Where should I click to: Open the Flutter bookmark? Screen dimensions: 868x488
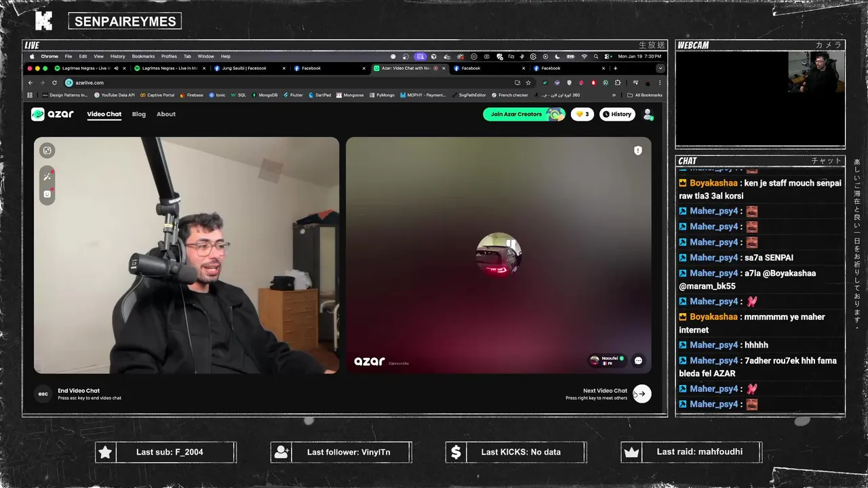click(293, 95)
